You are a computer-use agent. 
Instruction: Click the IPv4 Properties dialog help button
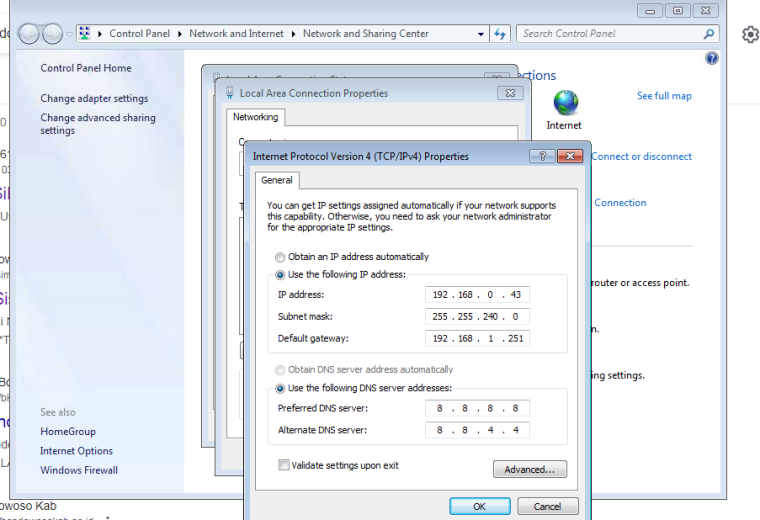click(x=542, y=156)
